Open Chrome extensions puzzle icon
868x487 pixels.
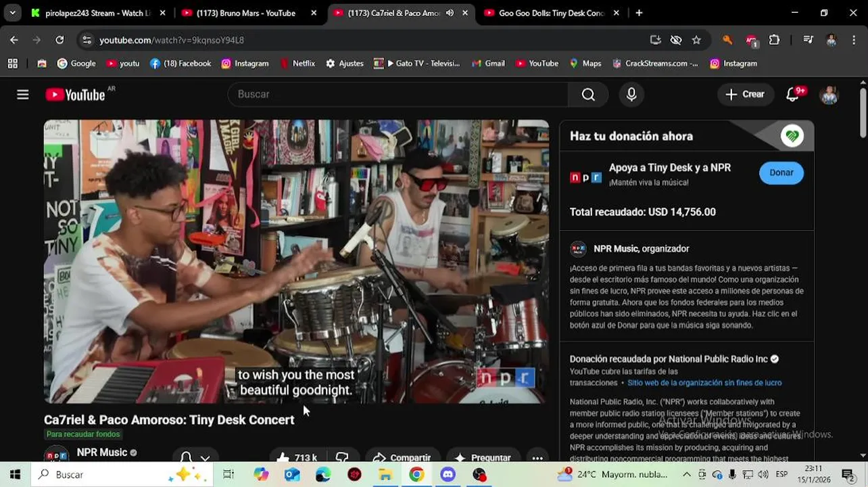pyautogui.click(x=775, y=40)
